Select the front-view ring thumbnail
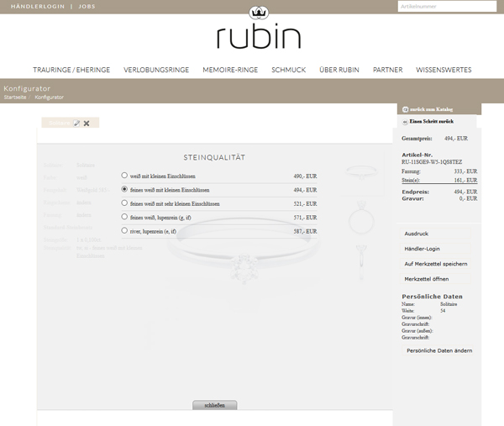This screenshot has width=504, height=426. tap(361, 218)
